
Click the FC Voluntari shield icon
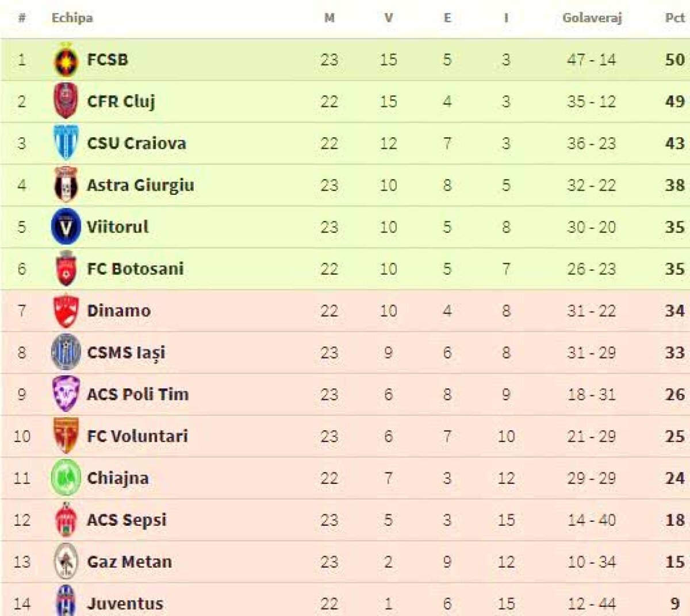click(x=66, y=436)
